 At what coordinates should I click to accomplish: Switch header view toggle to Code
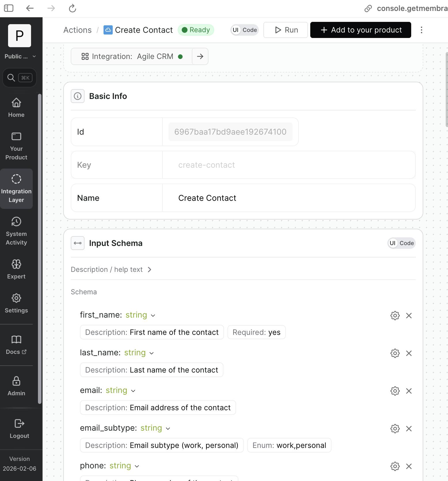pos(249,30)
